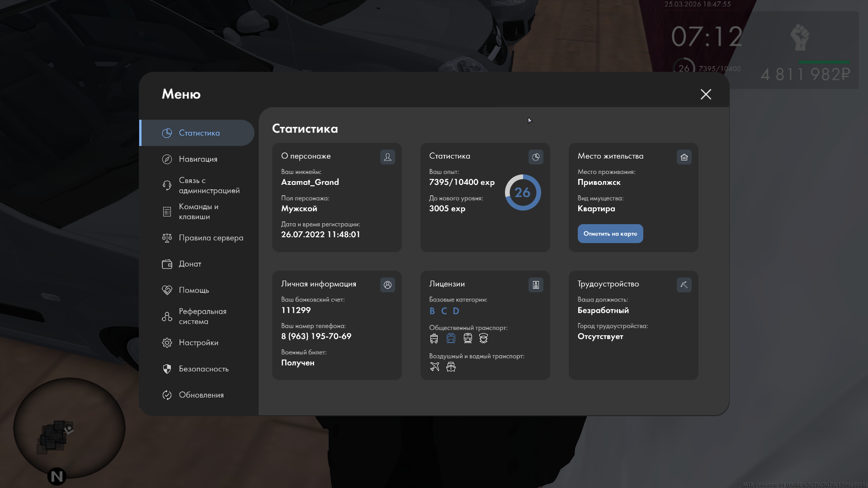Go to the Донат section
This screenshot has height=488, width=868.
coord(190,264)
